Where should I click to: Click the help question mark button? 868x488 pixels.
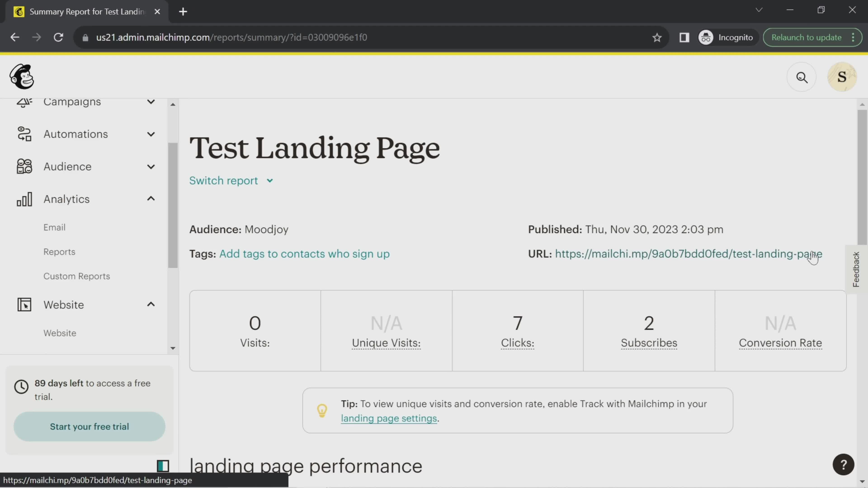[843, 465]
